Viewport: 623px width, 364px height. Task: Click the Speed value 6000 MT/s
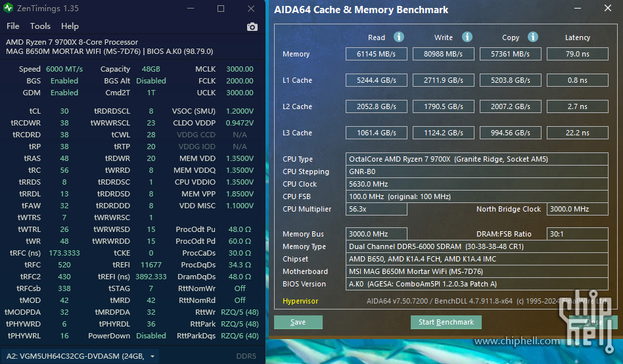pos(64,69)
